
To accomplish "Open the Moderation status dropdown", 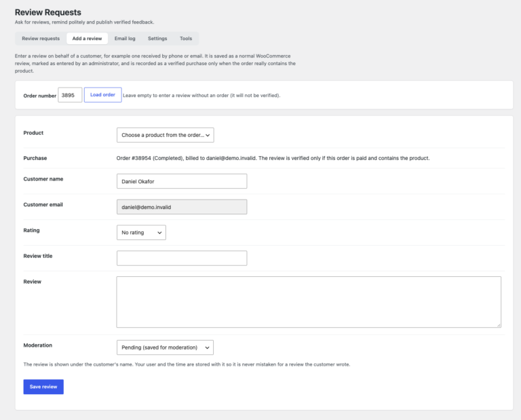I will pyautogui.click(x=165, y=347).
